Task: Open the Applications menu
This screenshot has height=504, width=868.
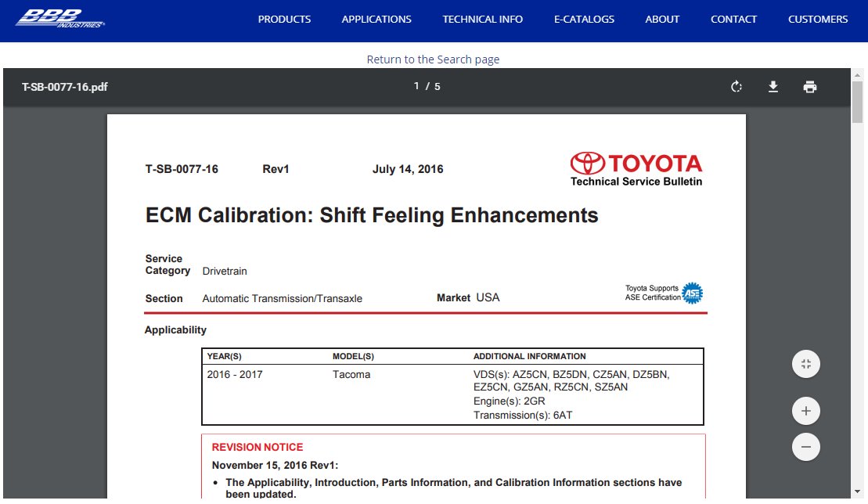Action: [376, 20]
